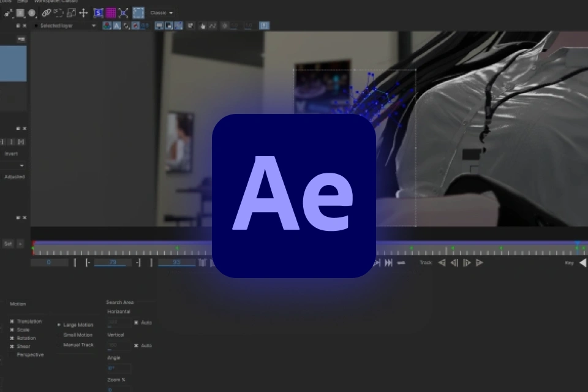Toggle the magenta planar grid icon
Screen dimensions: 588x392
pos(111,13)
